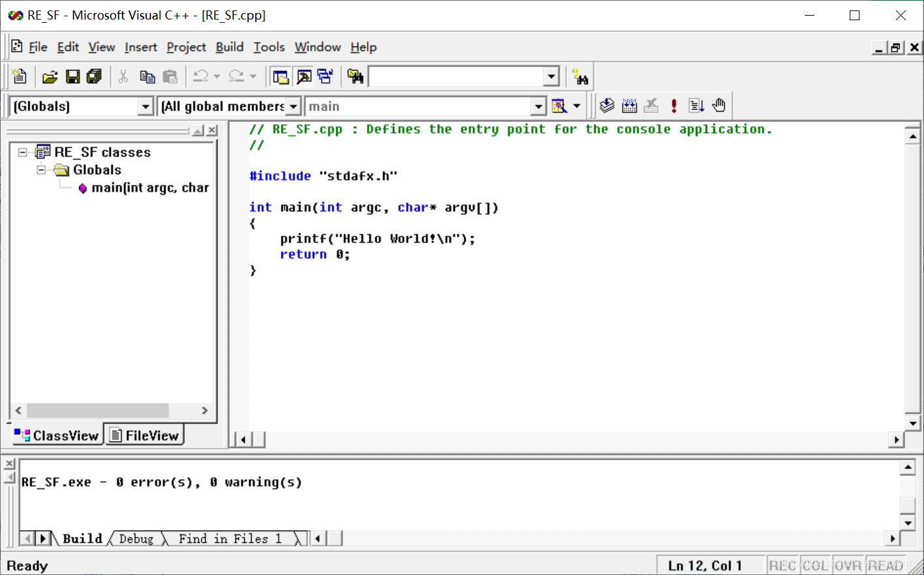
Task: Click the document icon beside File menu
Action: pos(17,47)
